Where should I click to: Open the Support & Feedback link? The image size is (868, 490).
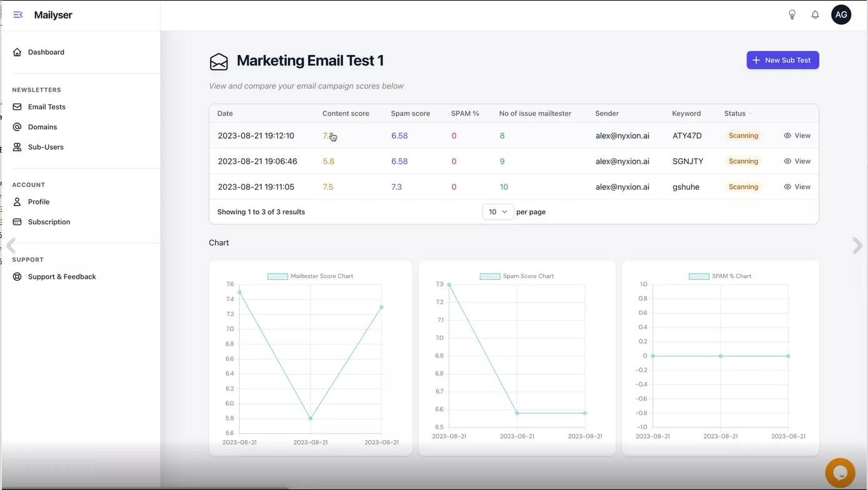tap(61, 277)
